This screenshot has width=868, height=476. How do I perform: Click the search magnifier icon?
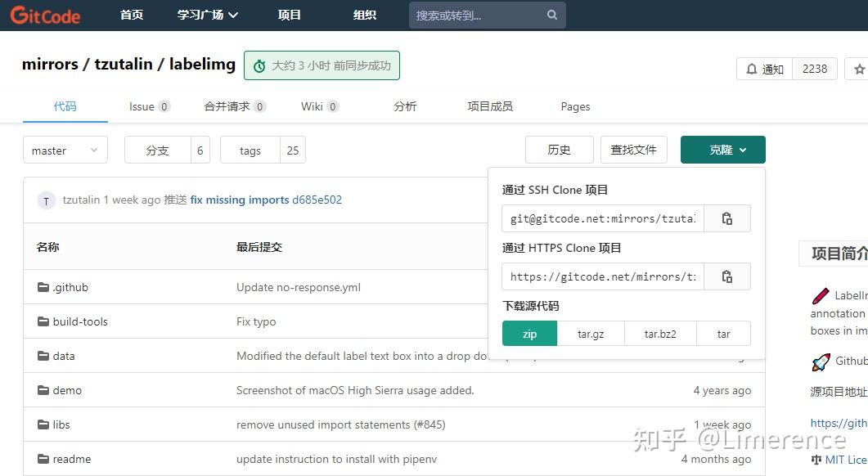[x=552, y=15]
